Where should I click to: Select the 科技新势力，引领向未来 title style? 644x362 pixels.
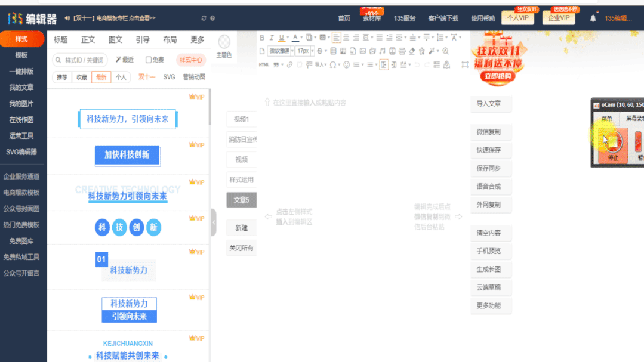(x=127, y=119)
